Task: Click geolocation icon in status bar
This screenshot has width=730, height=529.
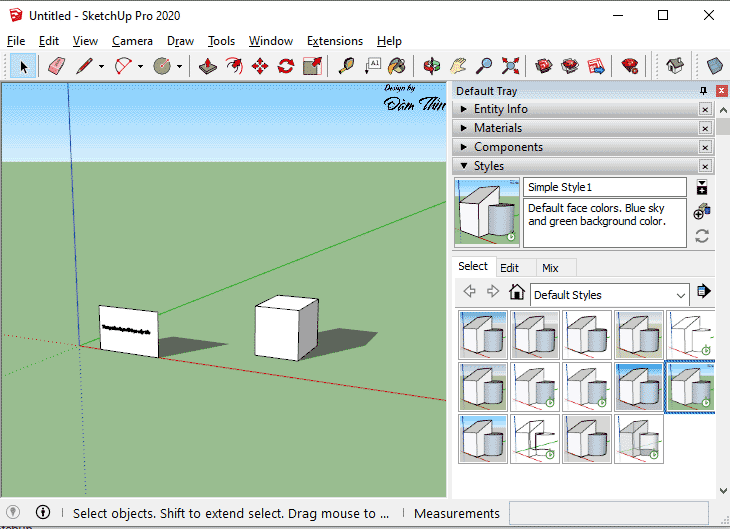Action: (x=13, y=512)
